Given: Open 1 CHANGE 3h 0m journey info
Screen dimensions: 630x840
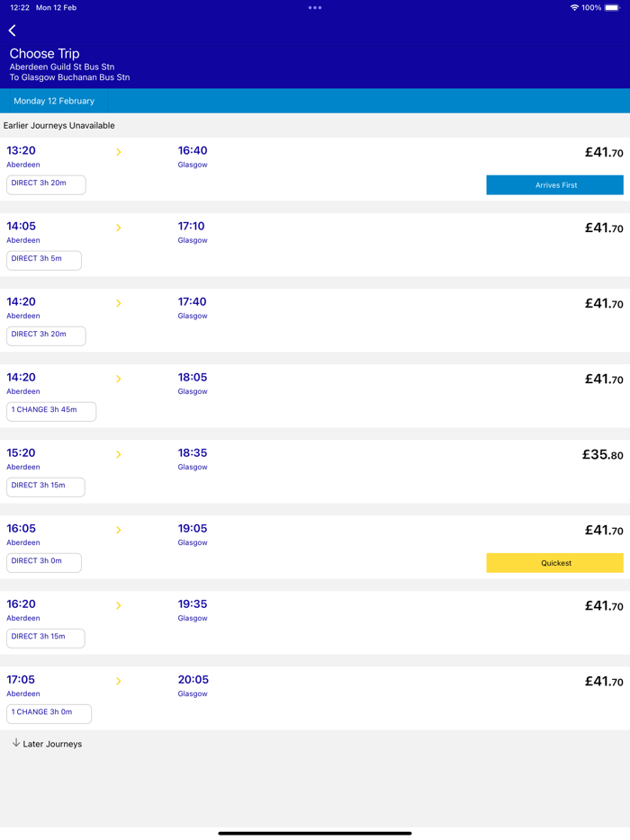Looking at the screenshot, I should pos(49,712).
